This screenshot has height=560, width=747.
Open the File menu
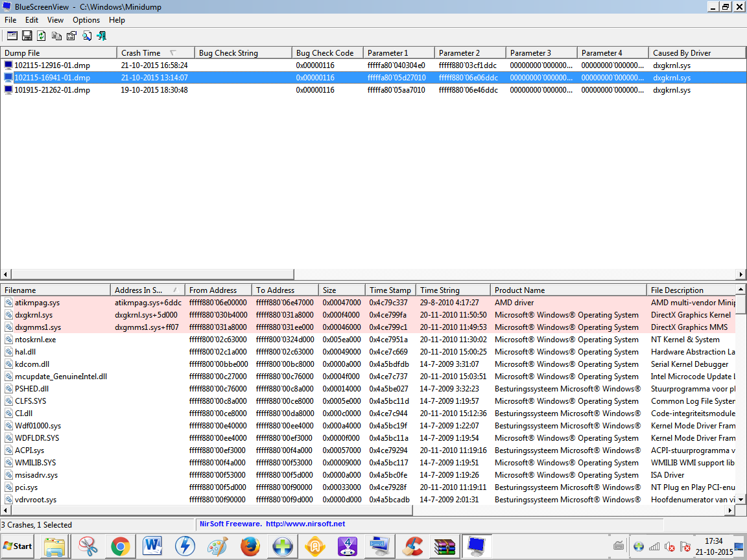(x=10, y=20)
